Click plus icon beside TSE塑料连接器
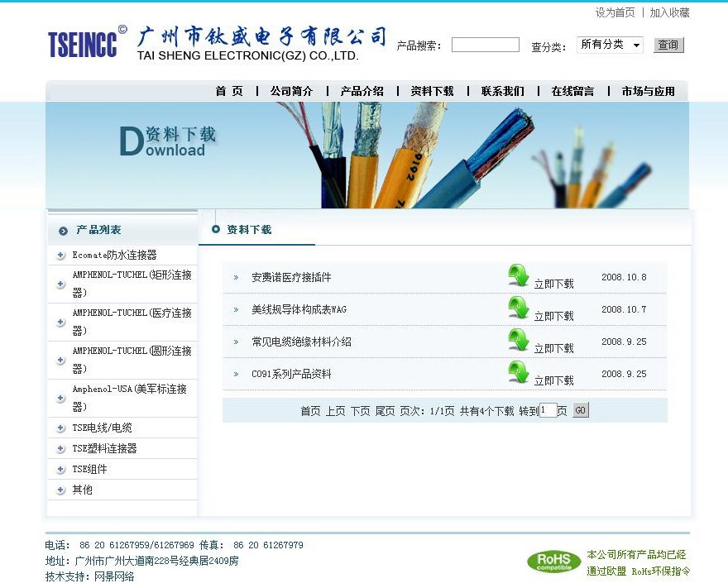728x588 pixels. click(x=60, y=449)
